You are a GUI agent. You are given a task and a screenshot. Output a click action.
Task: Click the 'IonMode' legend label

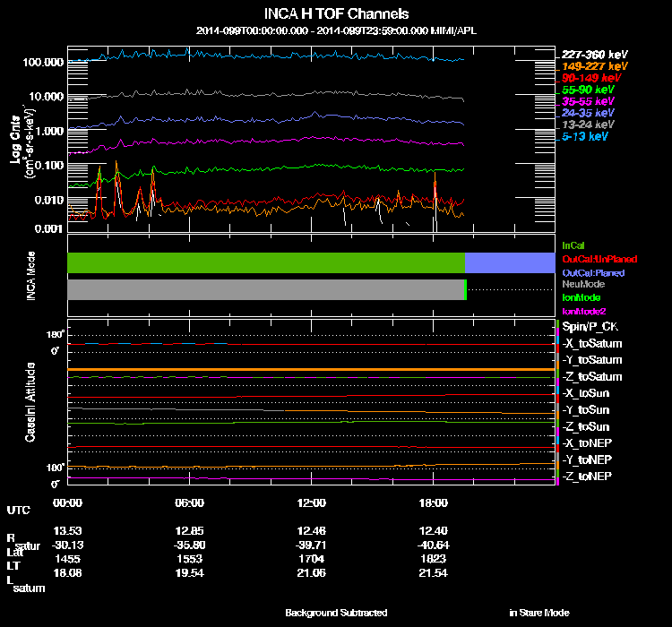pos(581,297)
